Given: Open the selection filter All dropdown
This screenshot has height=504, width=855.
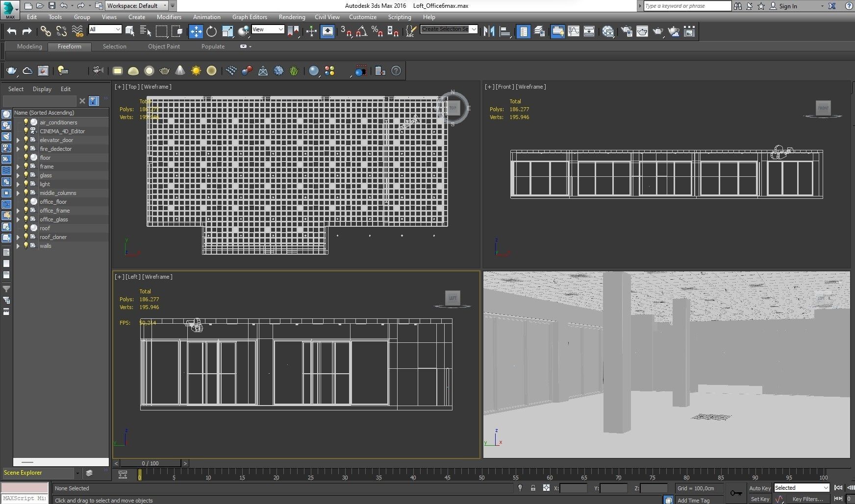Looking at the screenshot, I should point(105,29).
